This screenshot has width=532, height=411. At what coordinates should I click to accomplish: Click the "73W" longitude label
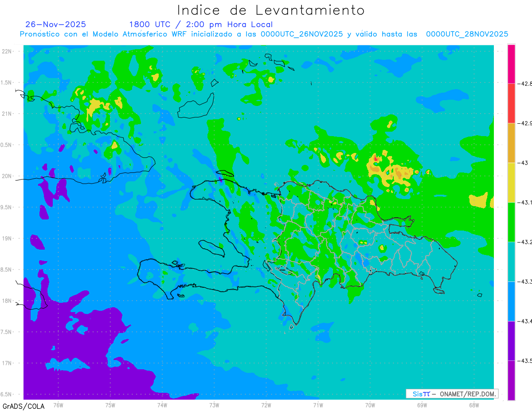[214, 405]
